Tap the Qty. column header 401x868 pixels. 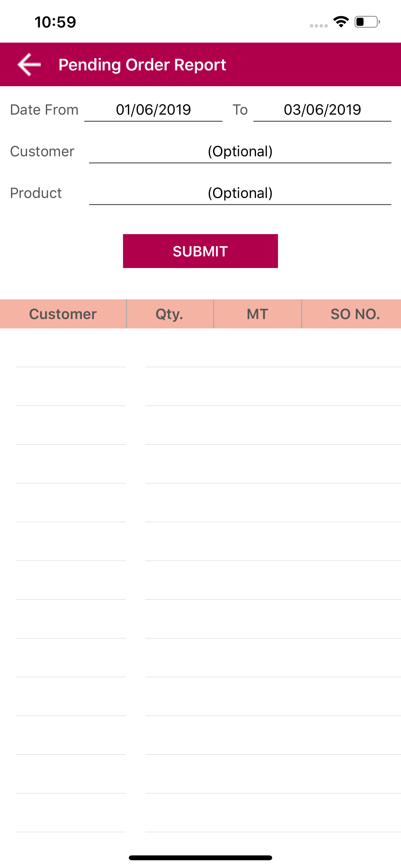[170, 314]
